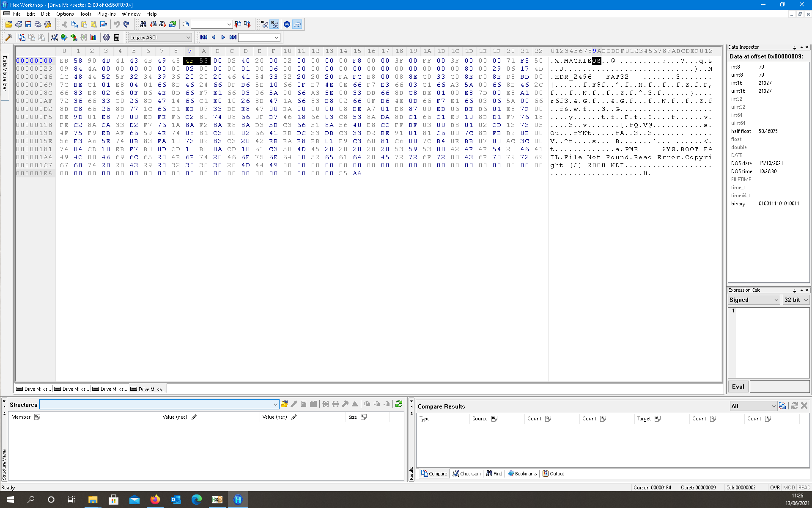Click the Open Drive icon

(x=19, y=25)
